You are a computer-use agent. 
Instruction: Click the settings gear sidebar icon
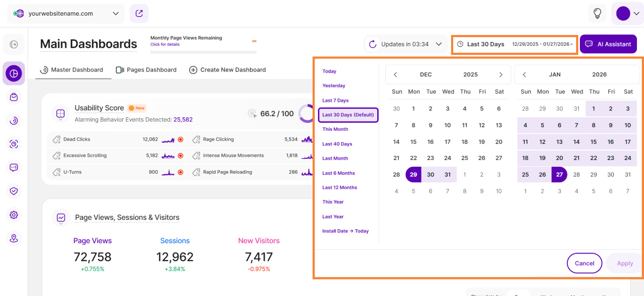(x=14, y=215)
